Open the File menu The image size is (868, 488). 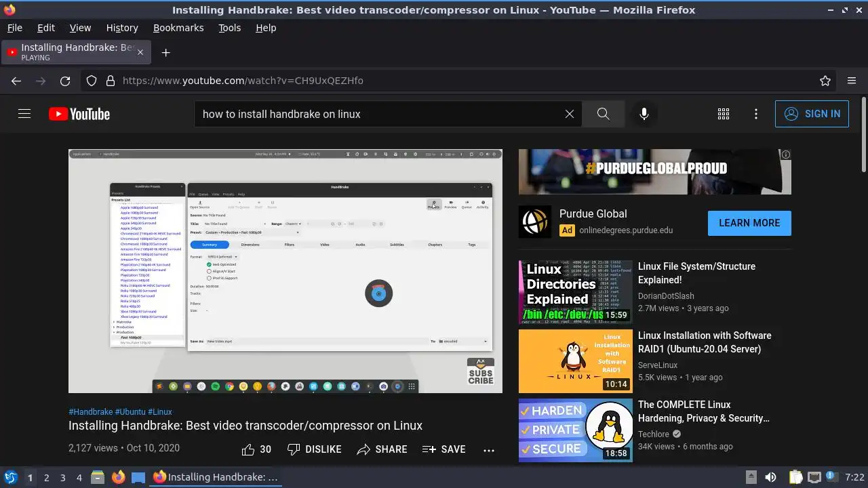pyautogui.click(x=14, y=28)
